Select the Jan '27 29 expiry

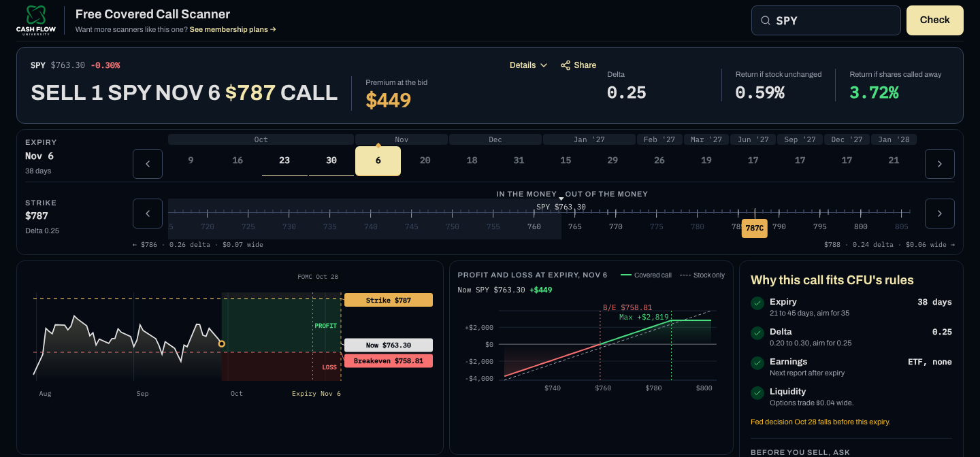612,161
